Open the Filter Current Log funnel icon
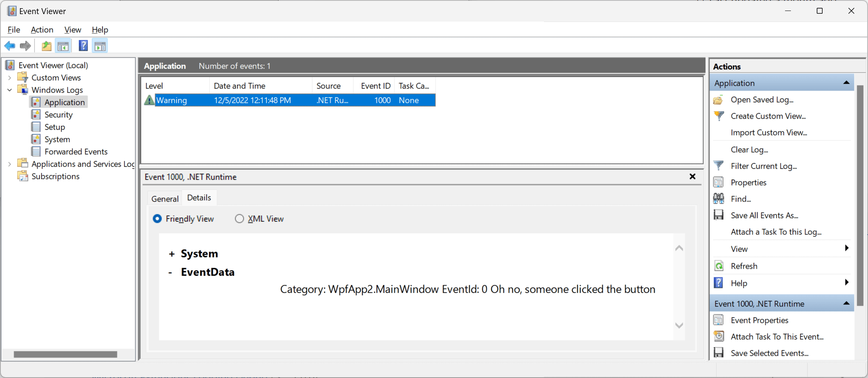This screenshot has width=868, height=378. click(719, 166)
